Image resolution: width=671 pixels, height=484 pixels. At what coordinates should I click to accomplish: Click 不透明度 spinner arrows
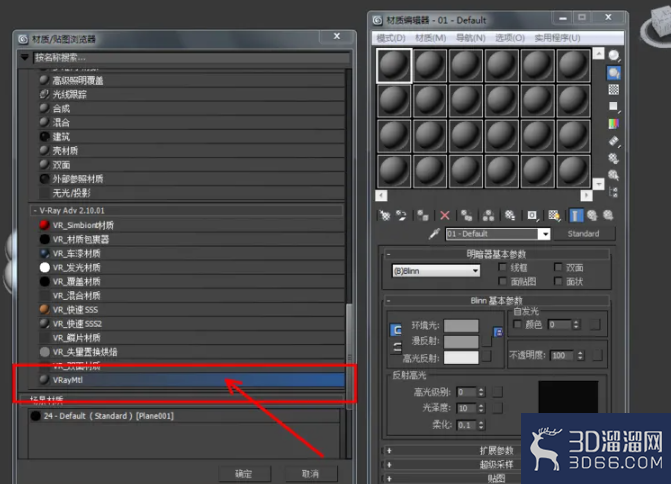pos(580,355)
